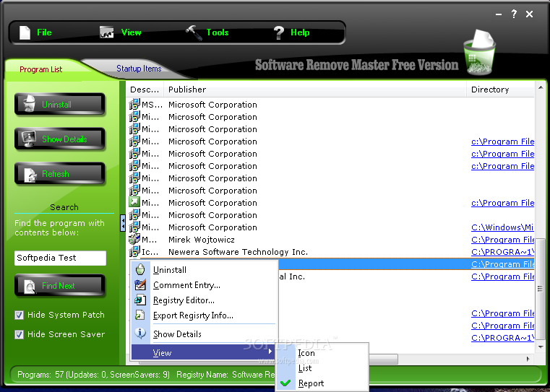Screen dimensions: 550x392
Task: Select the Newera Software Technology row icon
Action: pyautogui.click(x=134, y=251)
